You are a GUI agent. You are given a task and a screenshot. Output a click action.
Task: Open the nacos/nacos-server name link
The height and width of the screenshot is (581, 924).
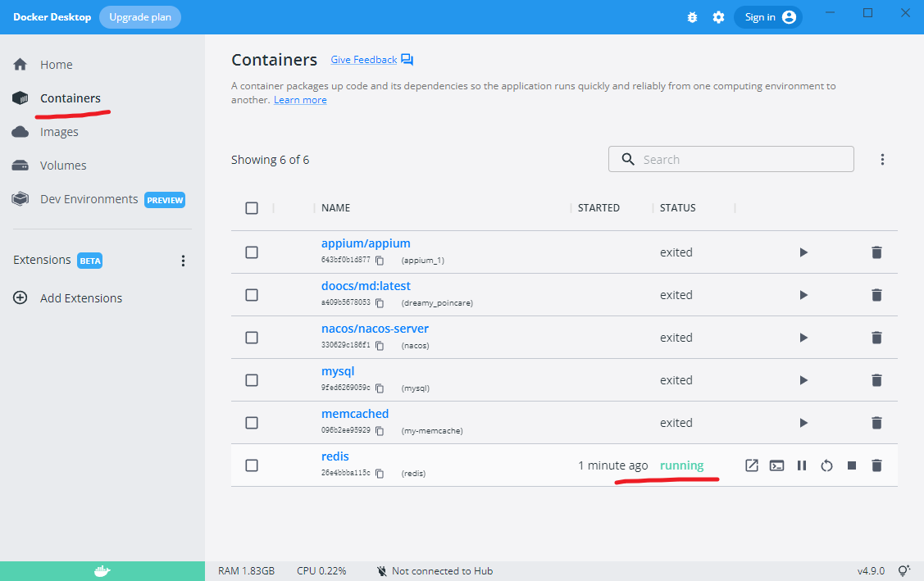[x=375, y=329]
